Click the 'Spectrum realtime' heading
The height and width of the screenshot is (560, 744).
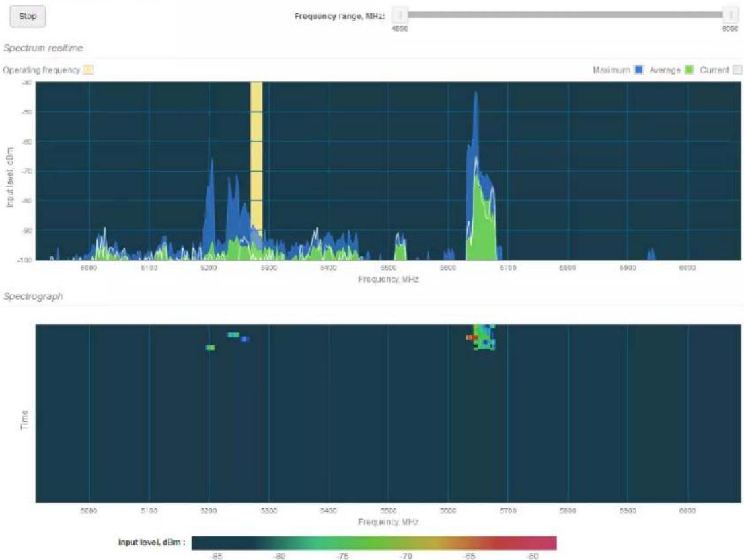(x=43, y=48)
